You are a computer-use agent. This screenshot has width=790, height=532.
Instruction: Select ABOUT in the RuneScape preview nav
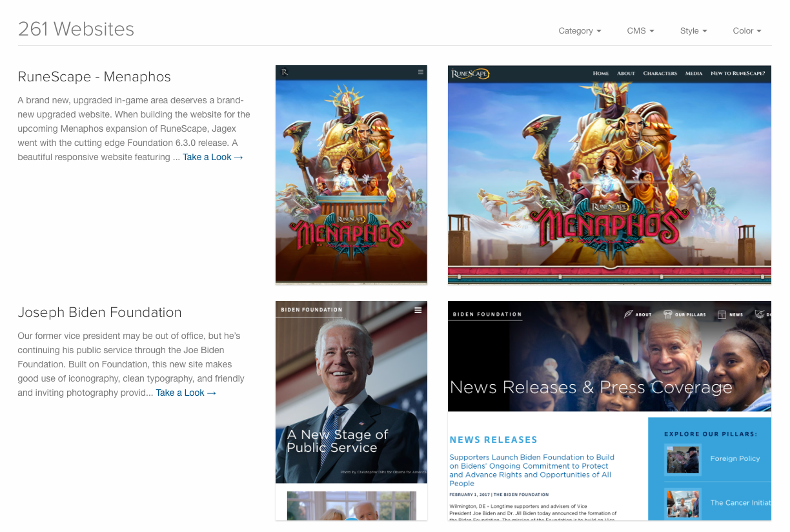(626, 74)
